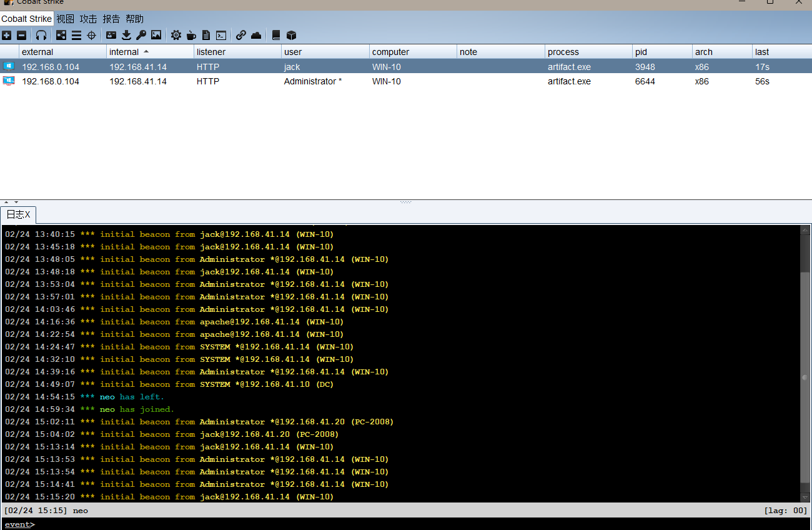Open Listeners with the headphones icon
Viewport: 812px width, 530px height.
(x=41, y=36)
